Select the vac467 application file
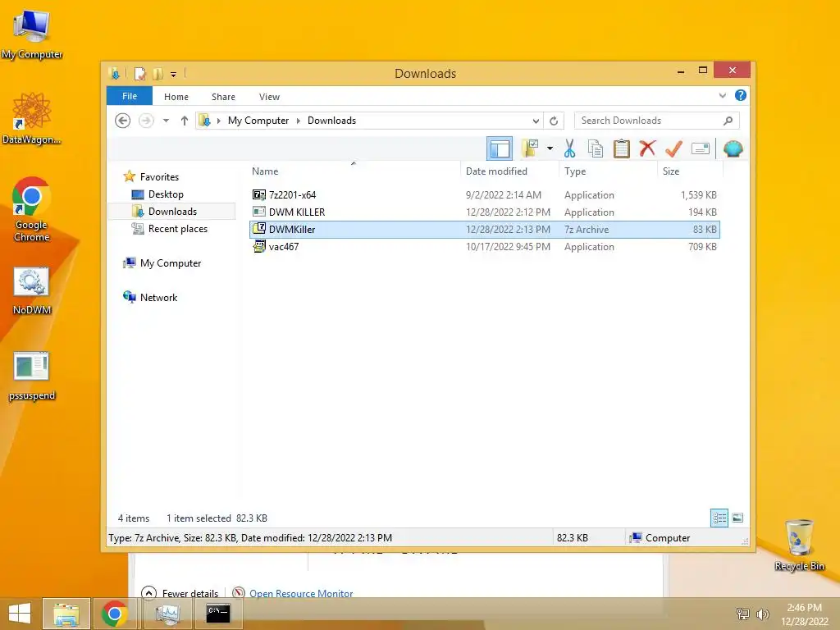The height and width of the screenshot is (630, 840). click(485, 246)
